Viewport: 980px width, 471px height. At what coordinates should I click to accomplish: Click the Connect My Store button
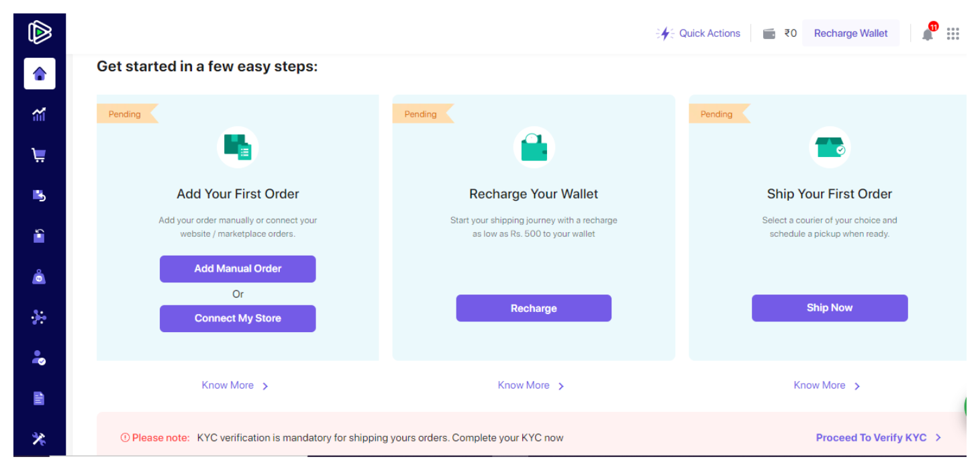pos(238,319)
